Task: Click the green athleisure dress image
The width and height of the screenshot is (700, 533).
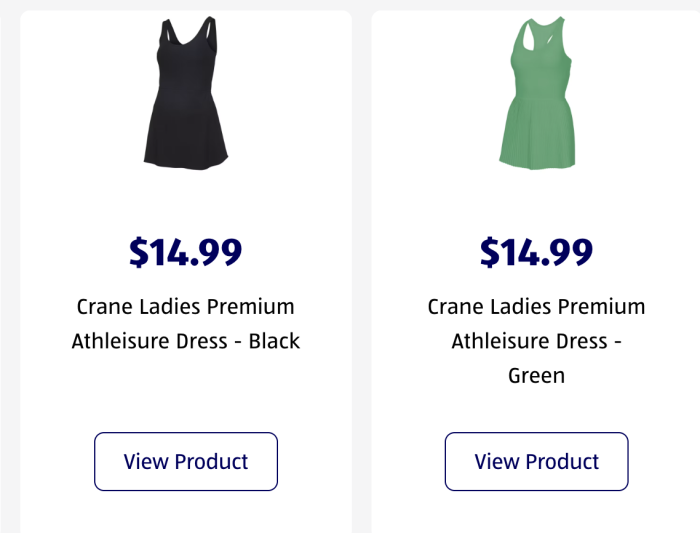Action: coord(538,95)
